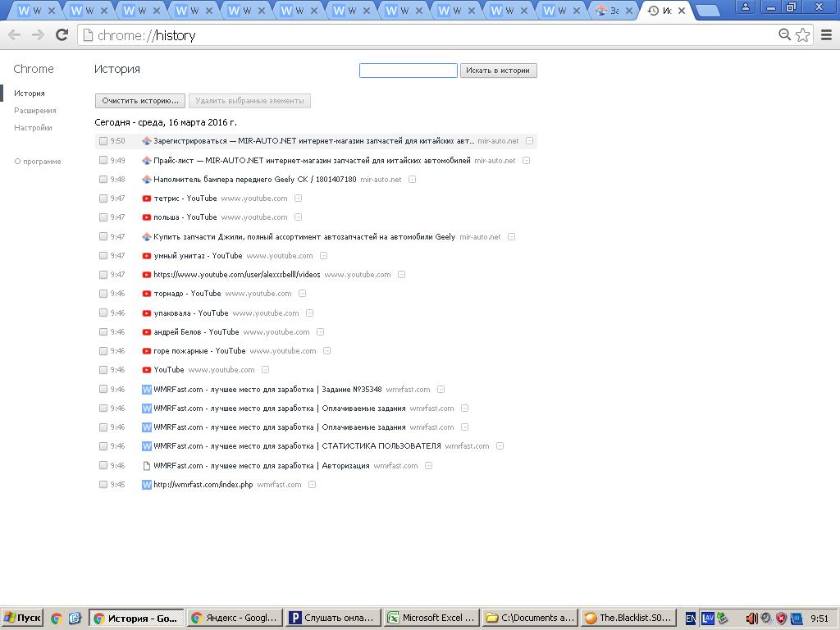Screen dimensions: 840x630
Task: Open the Chrome hamburger menu
Action: pos(827,35)
